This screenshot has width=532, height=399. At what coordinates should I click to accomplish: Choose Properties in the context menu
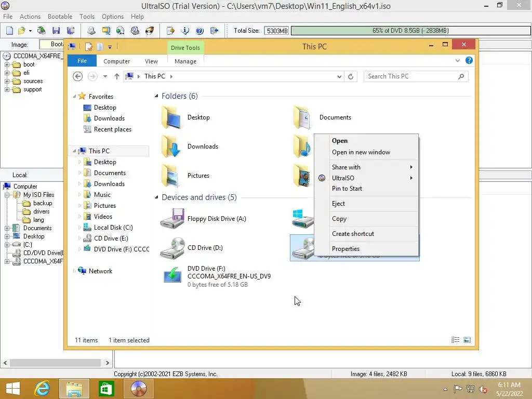click(366, 249)
